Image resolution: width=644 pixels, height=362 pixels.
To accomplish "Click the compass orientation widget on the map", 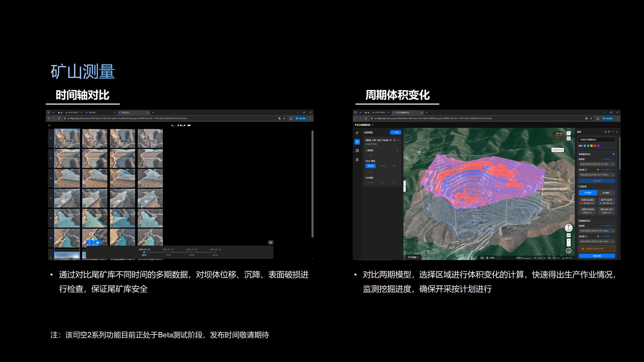I will pyautogui.click(x=569, y=228).
